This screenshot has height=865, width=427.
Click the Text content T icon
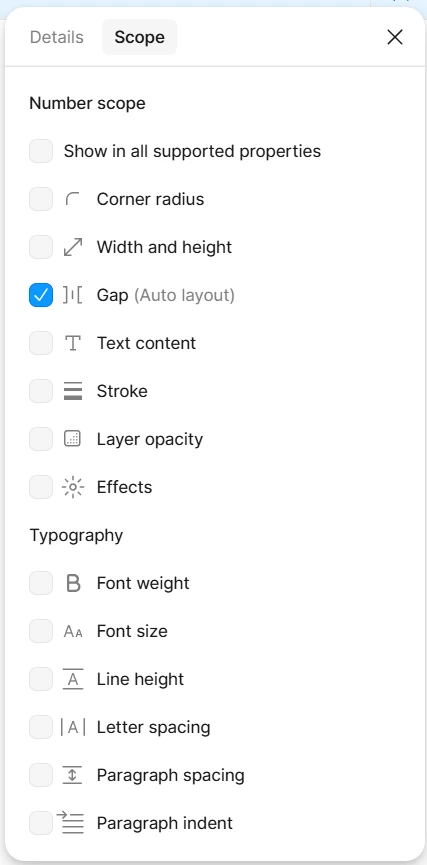click(x=73, y=343)
